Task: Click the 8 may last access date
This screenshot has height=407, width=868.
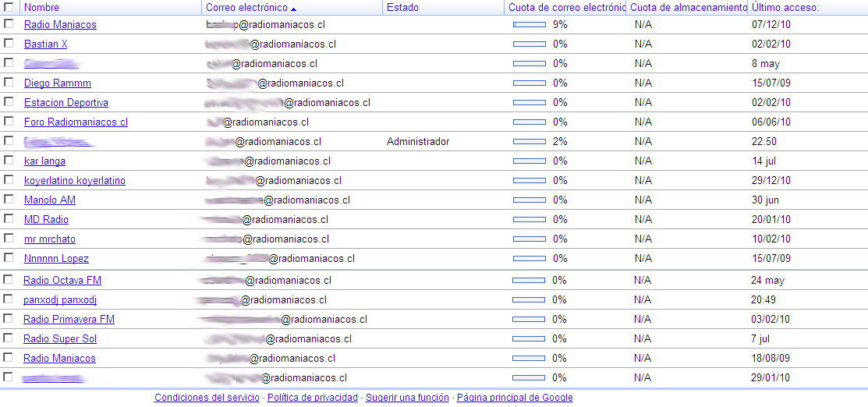Action: click(766, 64)
